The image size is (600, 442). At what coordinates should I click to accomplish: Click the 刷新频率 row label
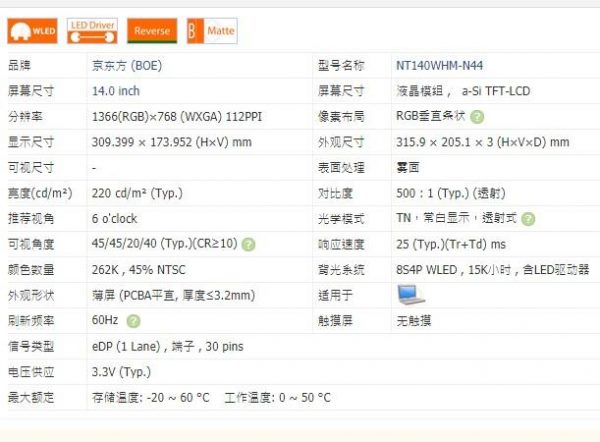point(31,321)
